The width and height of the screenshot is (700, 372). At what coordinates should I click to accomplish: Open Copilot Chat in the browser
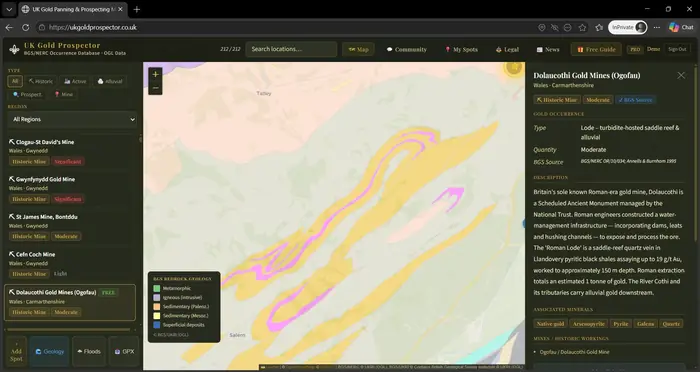[x=681, y=27]
